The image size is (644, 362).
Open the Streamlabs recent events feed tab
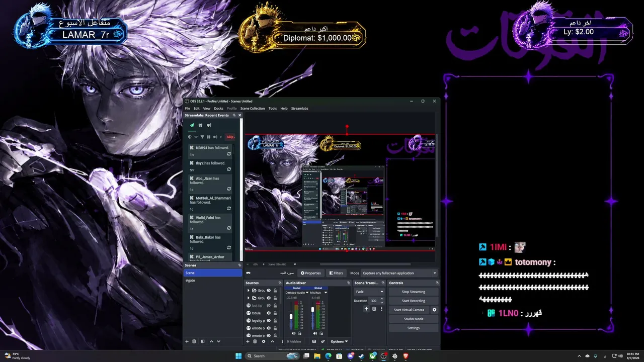point(192,125)
